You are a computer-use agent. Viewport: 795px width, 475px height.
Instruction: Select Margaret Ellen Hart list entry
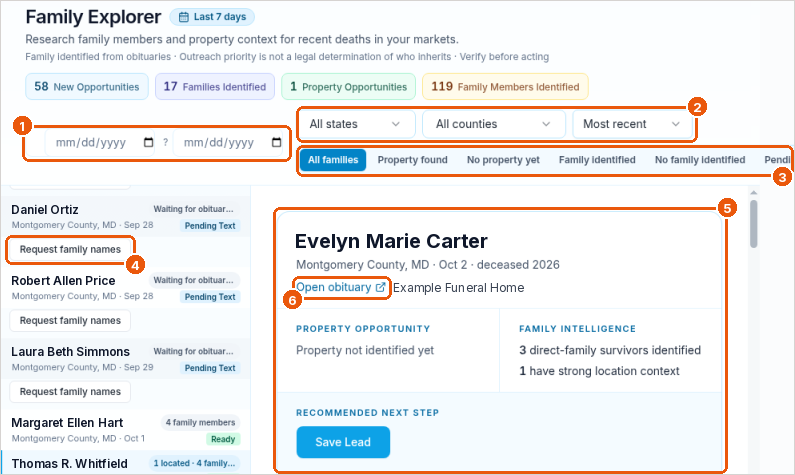(125, 430)
